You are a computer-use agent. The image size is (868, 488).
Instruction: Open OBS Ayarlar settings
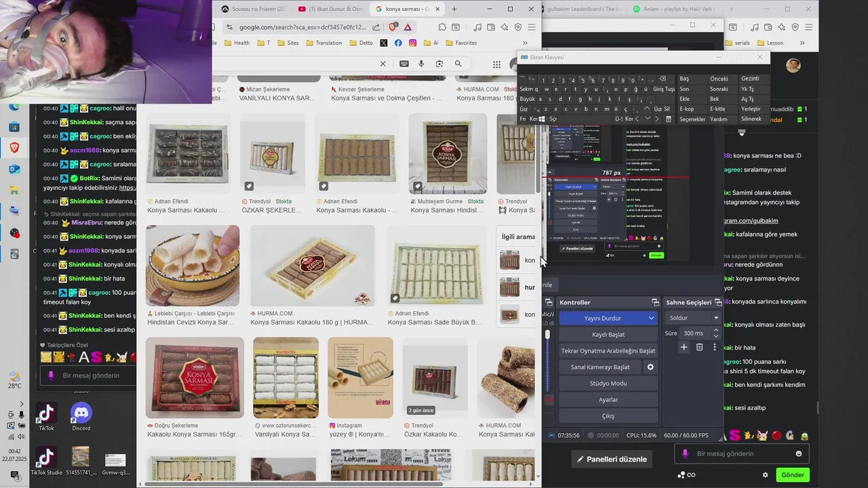608,399
